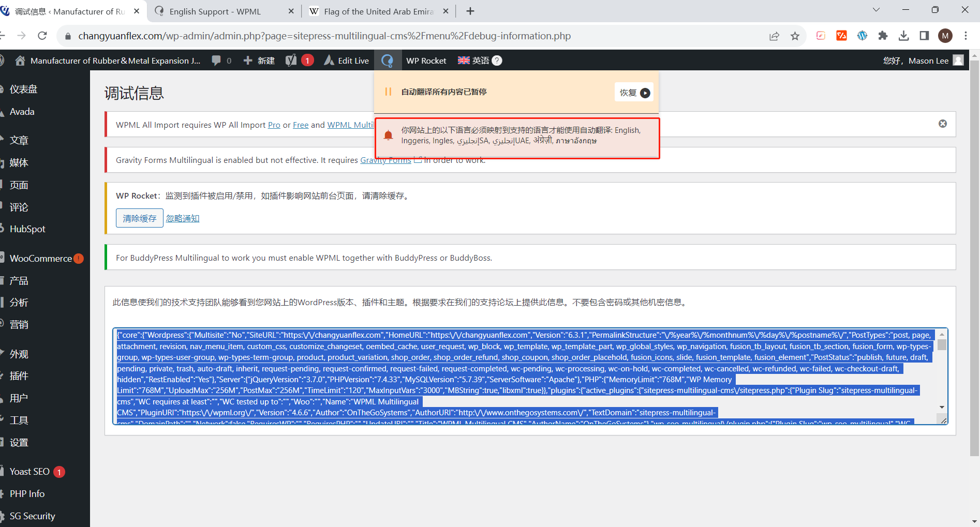
Task: Go forward in browser history
Action: (21, 36)
